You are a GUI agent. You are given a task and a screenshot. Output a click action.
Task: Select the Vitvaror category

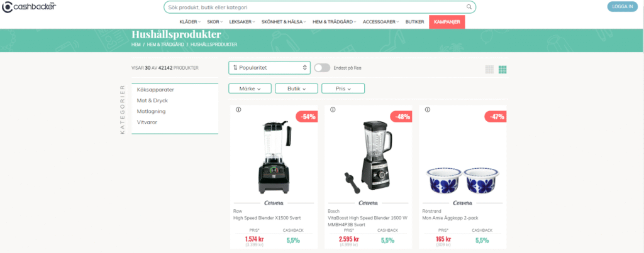[x=147, y=122]
